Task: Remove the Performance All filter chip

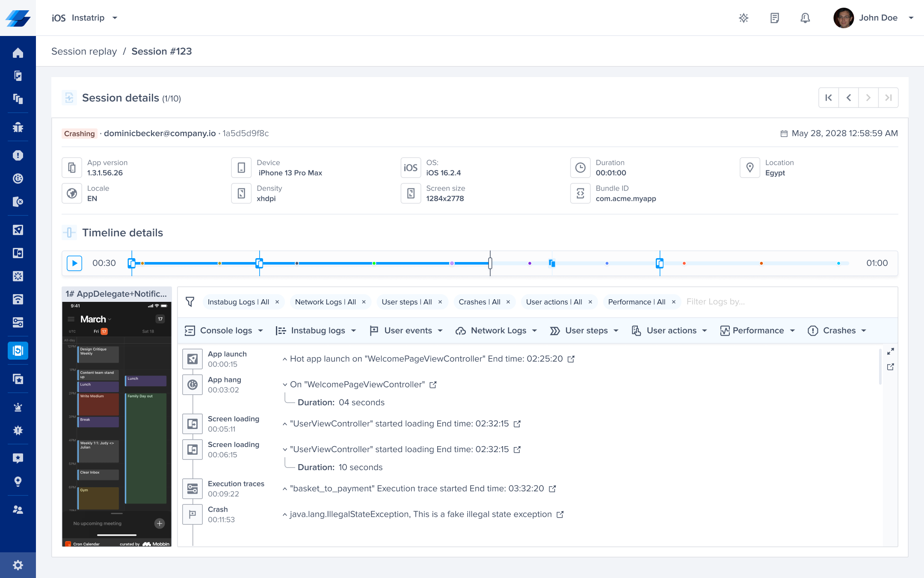Action: point(674,302)
